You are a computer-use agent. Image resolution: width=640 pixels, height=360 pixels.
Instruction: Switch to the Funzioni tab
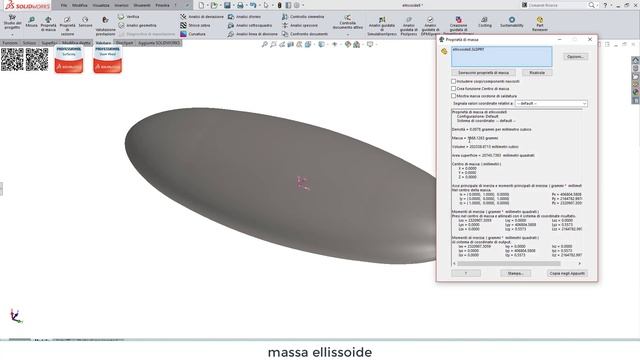10,43
